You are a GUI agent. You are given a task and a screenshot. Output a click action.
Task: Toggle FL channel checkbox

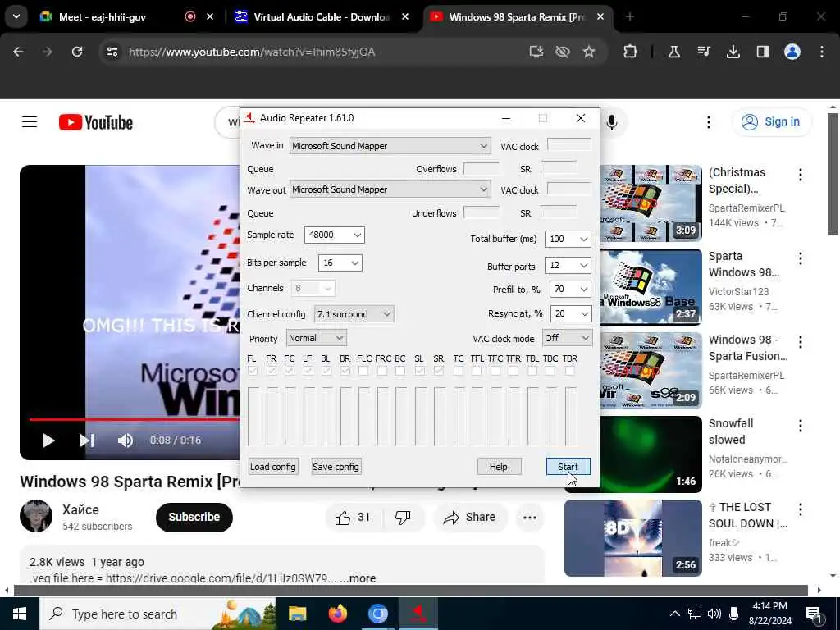[x=253, y=371]
